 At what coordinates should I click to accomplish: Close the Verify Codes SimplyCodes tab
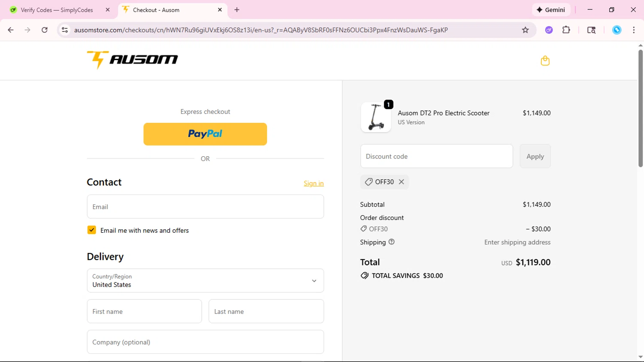click(x=108, y=9)
